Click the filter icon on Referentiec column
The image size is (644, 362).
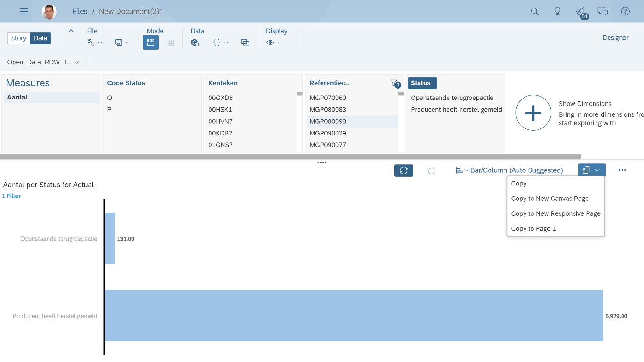click(393, 82)
